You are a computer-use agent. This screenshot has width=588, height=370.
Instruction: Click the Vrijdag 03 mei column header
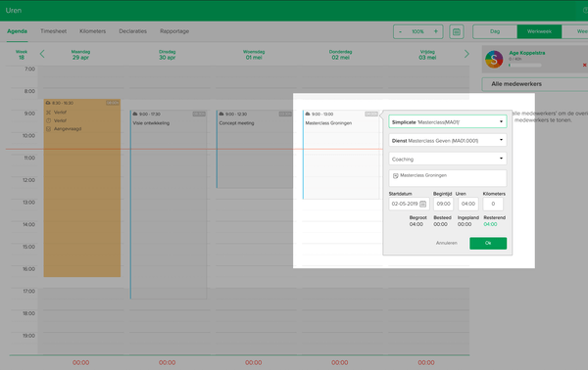click(427, 55)
